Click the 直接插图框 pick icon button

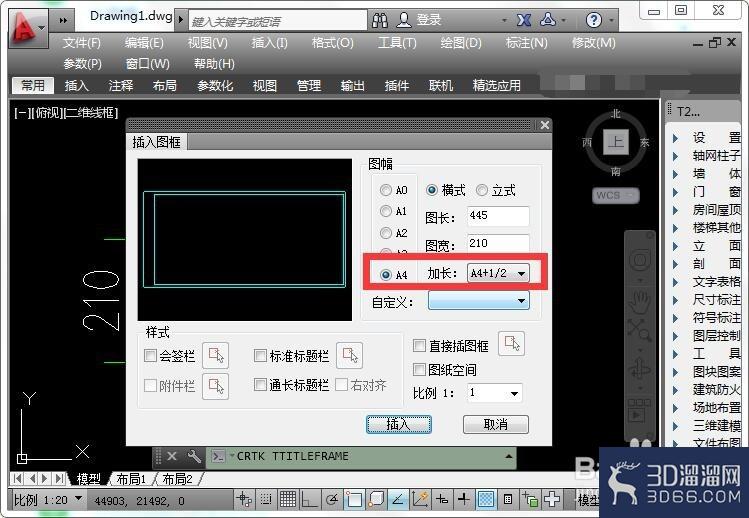[x=512, y=344]
